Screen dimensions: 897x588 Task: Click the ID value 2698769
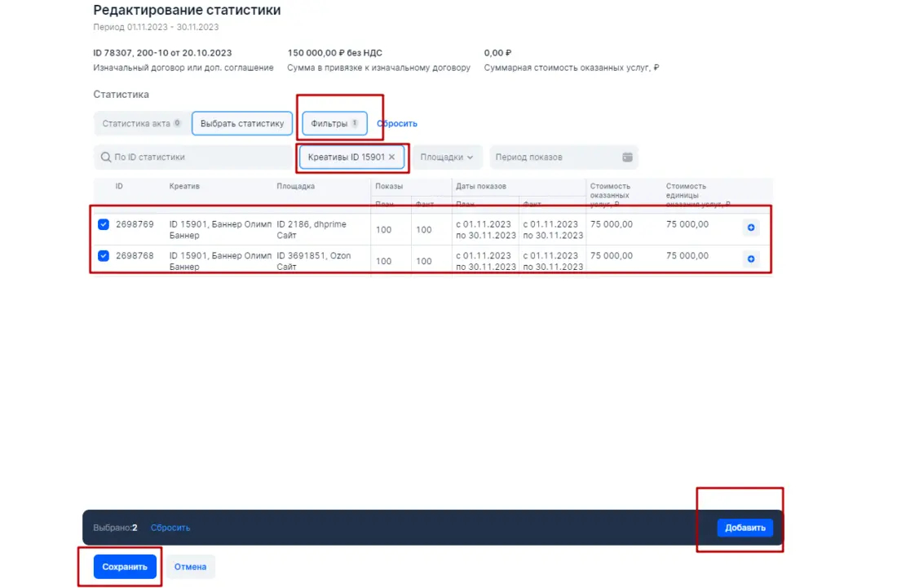[x=135, y=224]
